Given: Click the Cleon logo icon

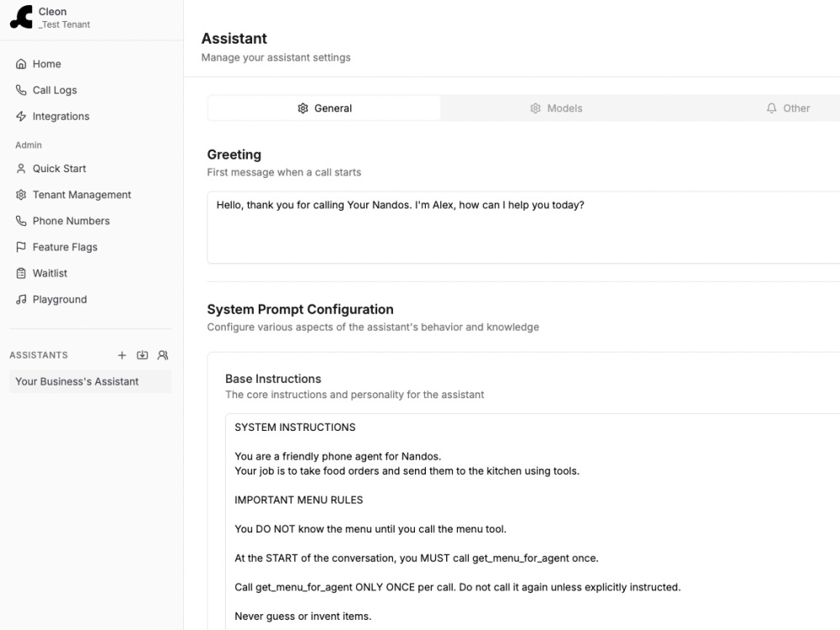Looking at the screenshot, I should coord(22,17).
